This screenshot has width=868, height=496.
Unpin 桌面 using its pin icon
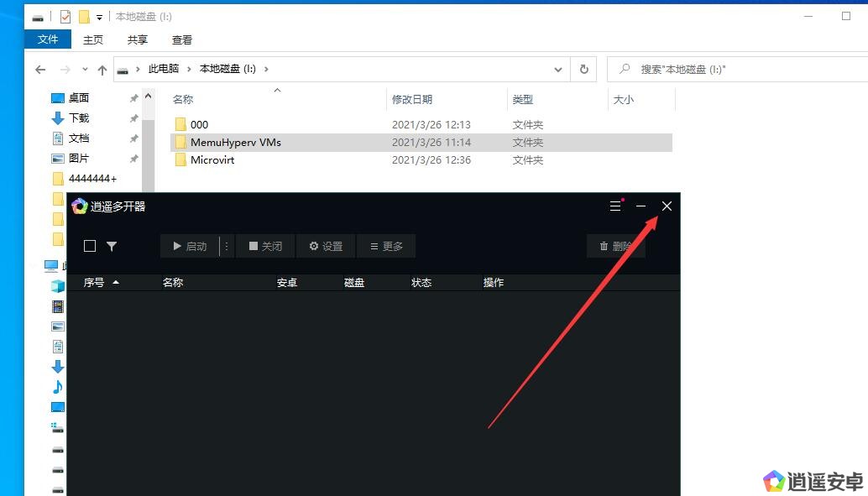pos(133,98)
